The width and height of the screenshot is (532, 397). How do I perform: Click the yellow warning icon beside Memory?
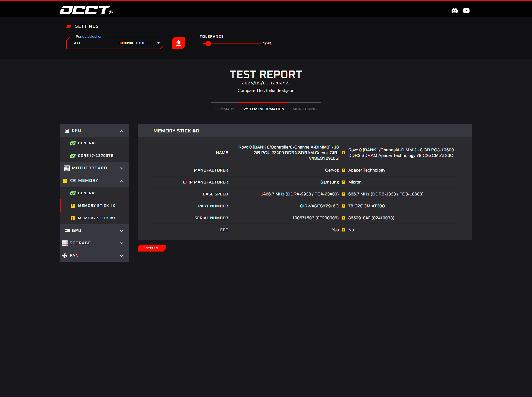(x=65, y=180)
